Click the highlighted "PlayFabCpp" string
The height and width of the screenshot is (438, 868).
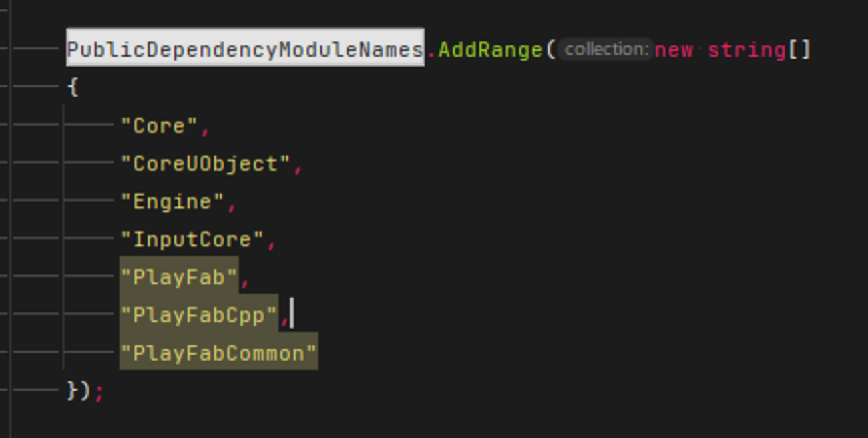click(x=198, y=315)
